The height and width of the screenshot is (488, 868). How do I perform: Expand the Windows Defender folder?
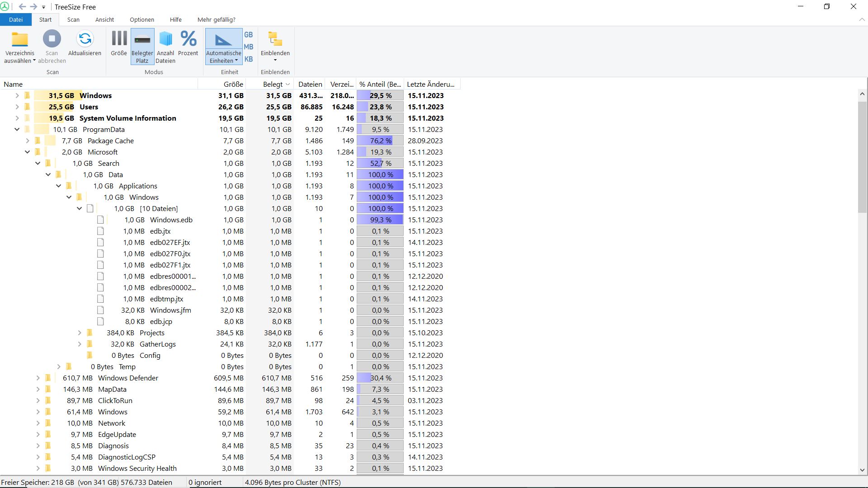pyautogui.click(x=38, y=378)
